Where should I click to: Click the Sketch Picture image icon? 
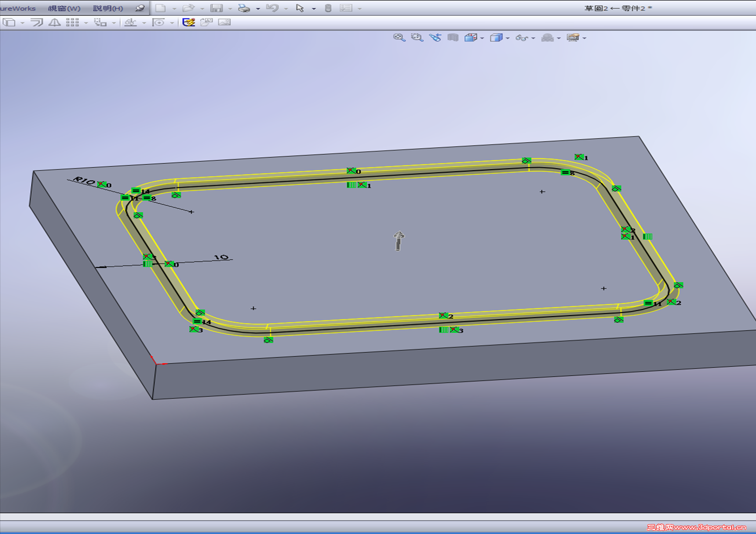coord(224,22)
